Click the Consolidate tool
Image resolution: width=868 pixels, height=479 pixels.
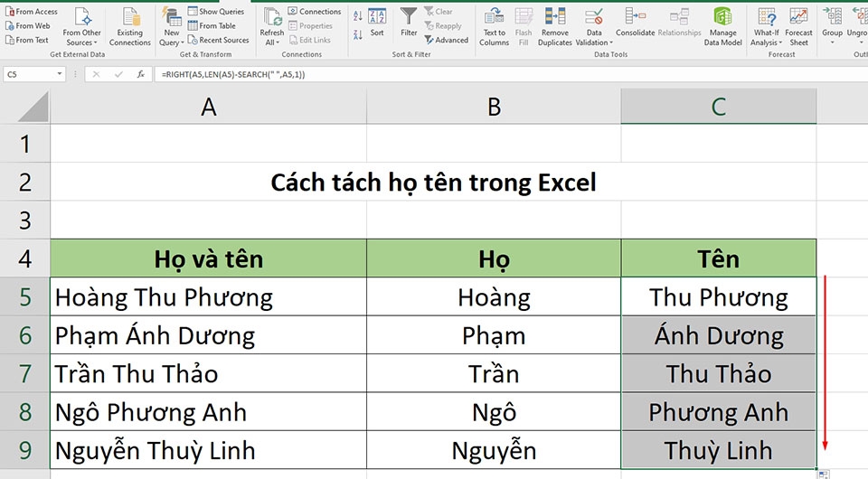point(635,22)
